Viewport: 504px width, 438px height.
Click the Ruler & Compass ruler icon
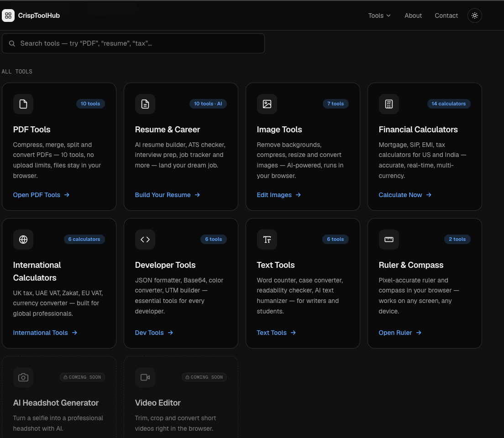(x=388, y=240)
